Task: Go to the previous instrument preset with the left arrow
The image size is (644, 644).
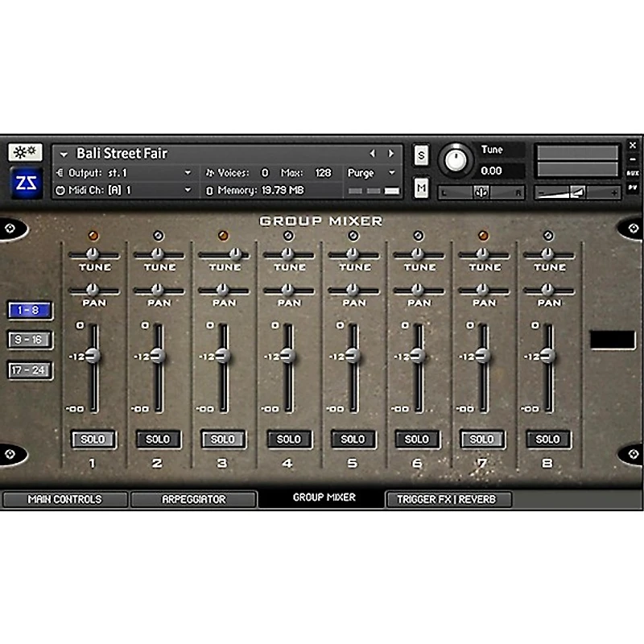Action: [x=373, y=153]
